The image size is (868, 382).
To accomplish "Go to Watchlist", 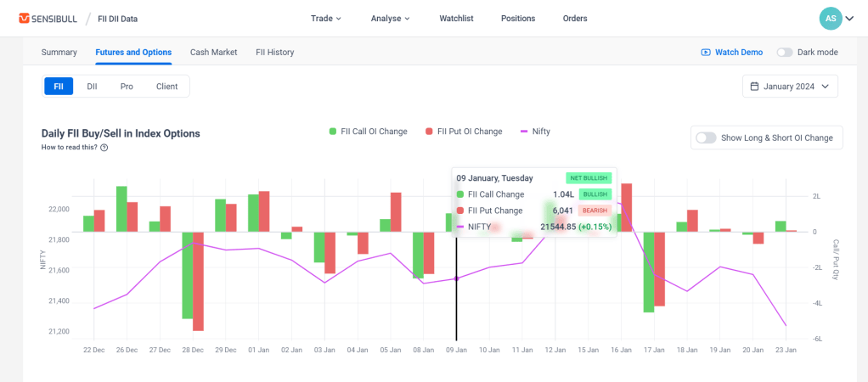I will [456, 19].
